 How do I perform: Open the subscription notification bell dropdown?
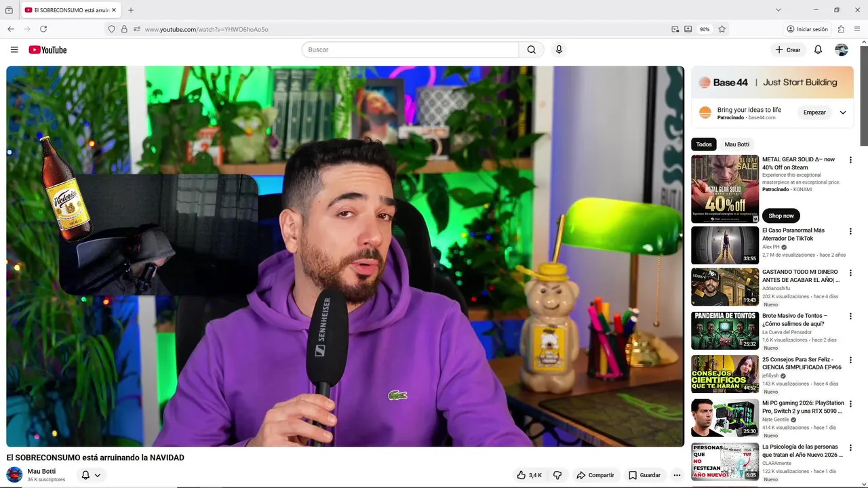coord(91,475)
